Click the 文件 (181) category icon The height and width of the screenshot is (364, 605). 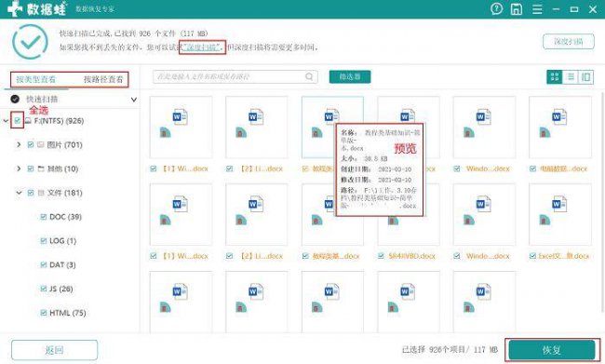tap(41, 193)
